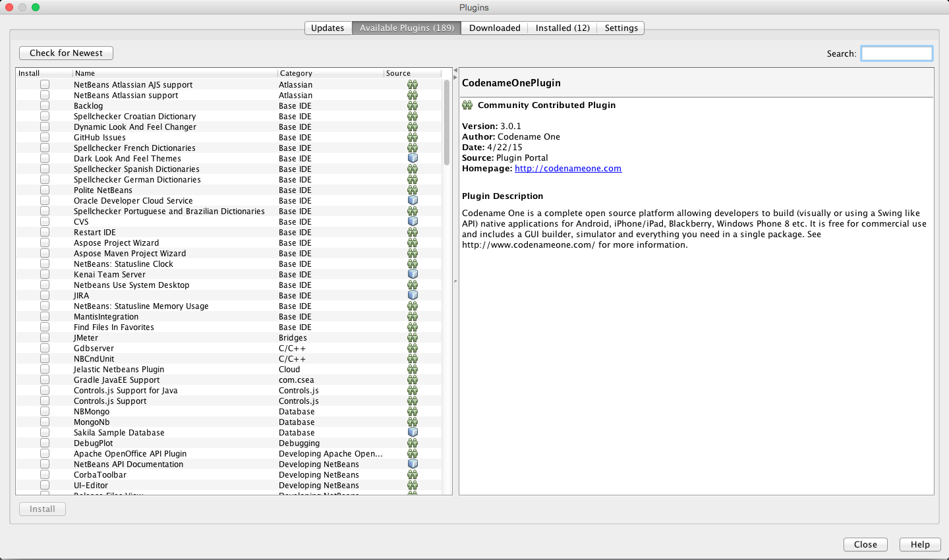This screenshot has width=949, height=560.
Task: Click the source icon in the JIRA row
Action: [413, 296]
